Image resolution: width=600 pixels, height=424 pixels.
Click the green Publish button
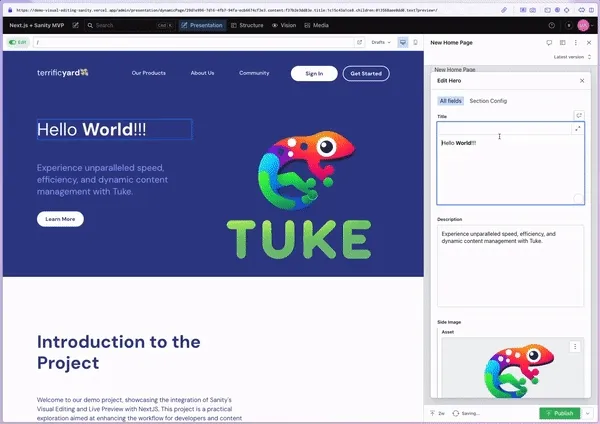[x=558, y=413]
